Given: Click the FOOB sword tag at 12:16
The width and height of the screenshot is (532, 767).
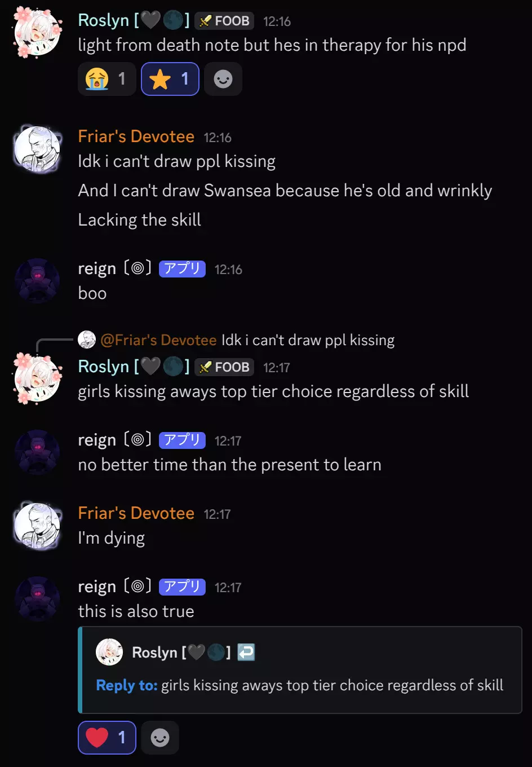Looking at the screenshot, I should (x=224, y=21).
